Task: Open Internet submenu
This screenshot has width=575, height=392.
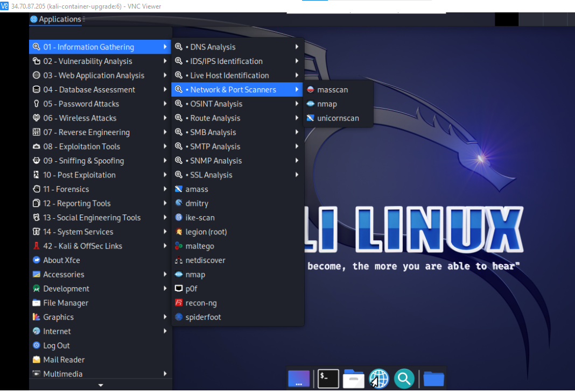Action: 100,332
